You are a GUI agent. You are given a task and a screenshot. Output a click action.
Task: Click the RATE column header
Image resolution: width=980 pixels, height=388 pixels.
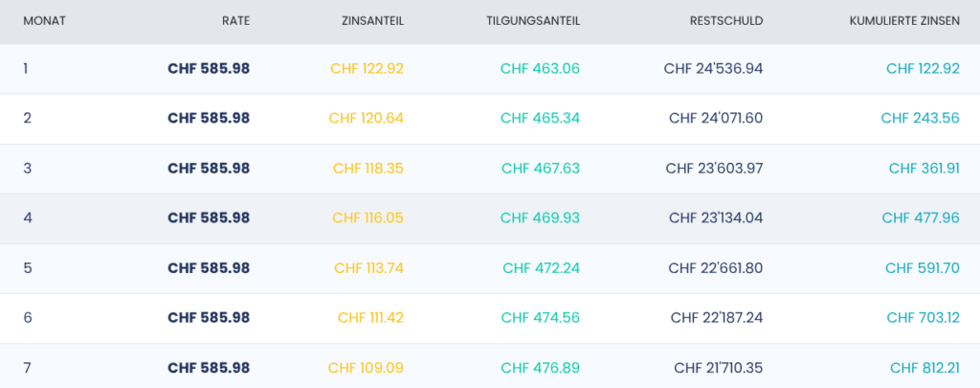click(235, 21)
